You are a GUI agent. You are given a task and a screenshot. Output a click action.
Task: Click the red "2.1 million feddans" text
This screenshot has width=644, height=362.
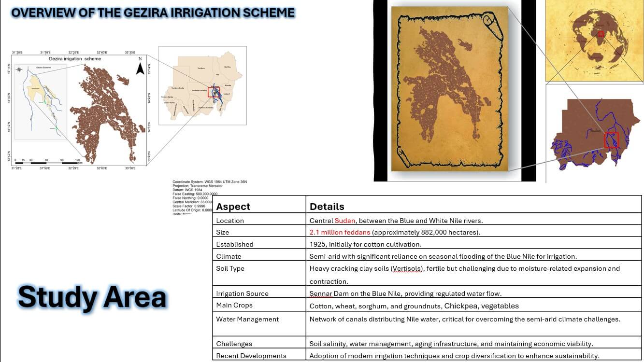click(340, 232)
